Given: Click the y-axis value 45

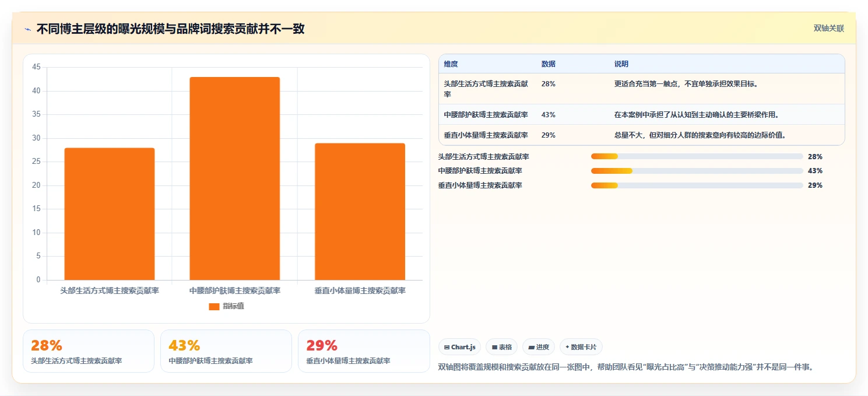Looking at the screenshot, I should (x=36, y=67).
